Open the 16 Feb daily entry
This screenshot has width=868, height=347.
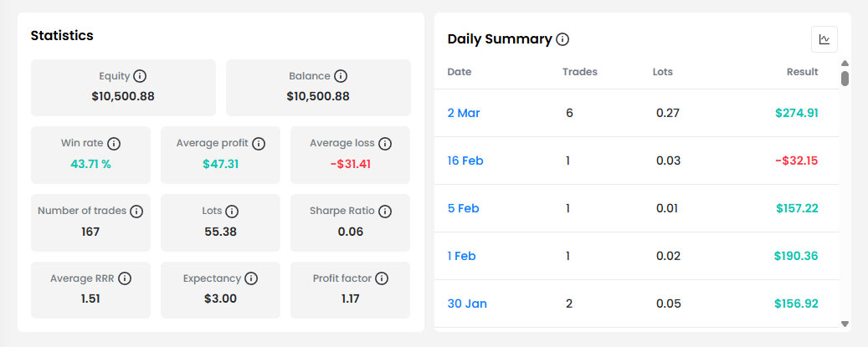point(465,161)
